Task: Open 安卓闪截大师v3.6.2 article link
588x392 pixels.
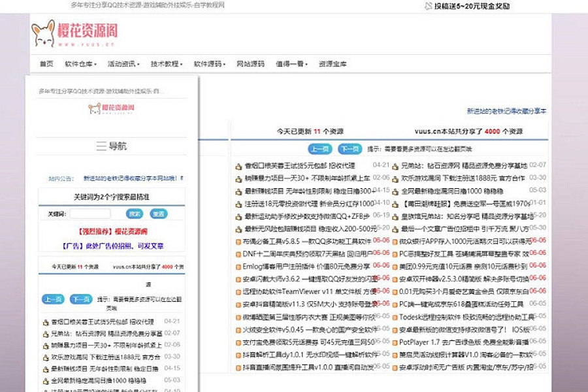Action: coord(310,279)
